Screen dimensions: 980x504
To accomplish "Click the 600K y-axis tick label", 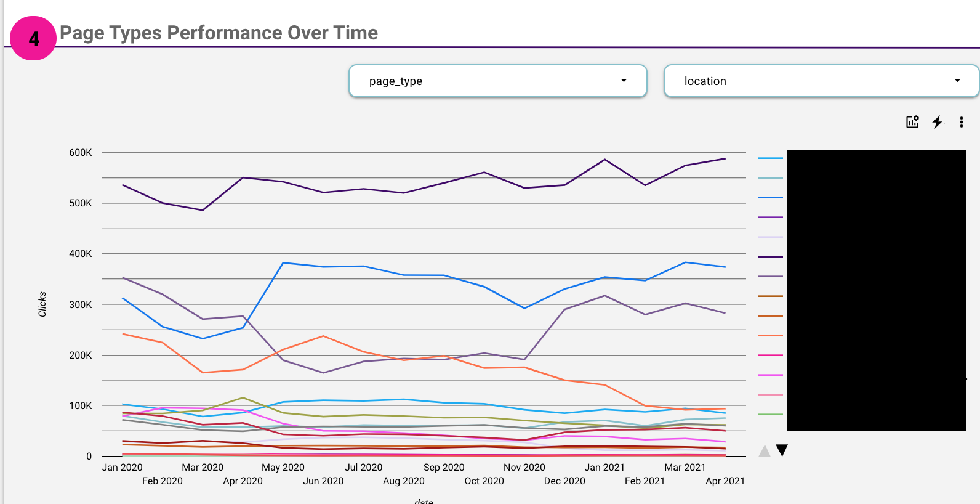I will point(80,152).
